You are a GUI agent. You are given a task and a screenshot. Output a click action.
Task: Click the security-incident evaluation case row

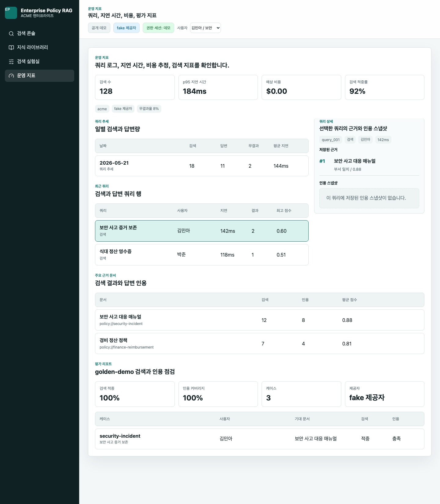tap(259, 439)
